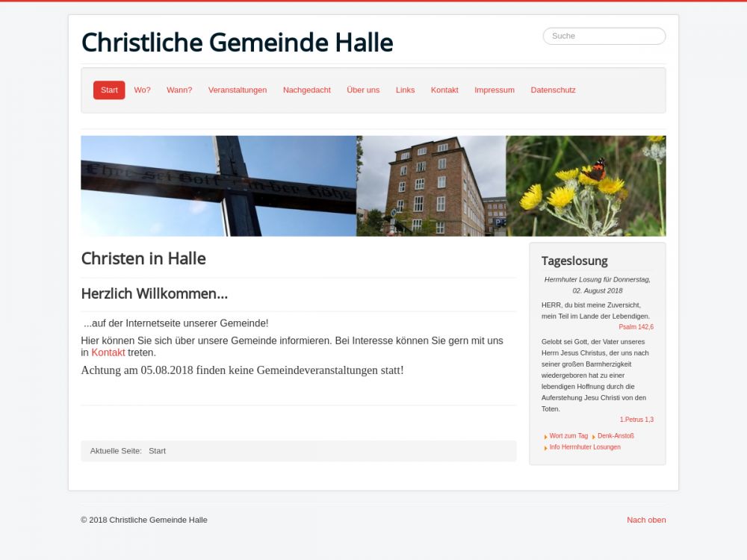Go to the Wo? page
Viewport: 747px width, 560px height.
tap(142, 90)
